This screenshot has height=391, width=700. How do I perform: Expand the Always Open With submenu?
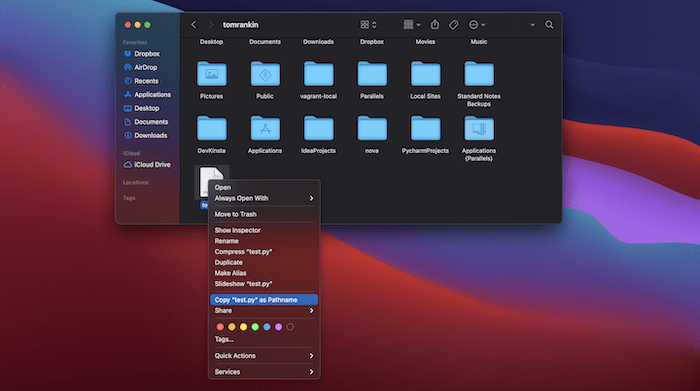pos(264,198)
